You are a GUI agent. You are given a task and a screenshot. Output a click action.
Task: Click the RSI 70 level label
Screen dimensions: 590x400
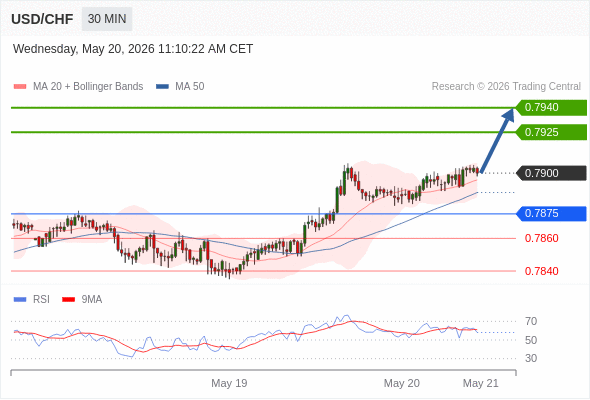(531, 321)
